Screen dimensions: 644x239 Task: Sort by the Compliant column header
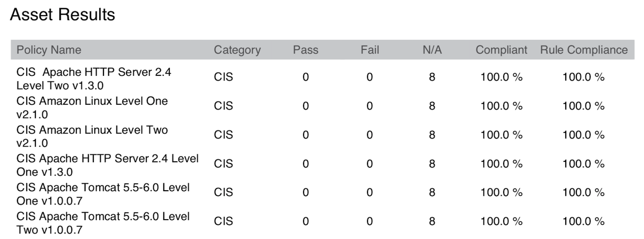[501, 50]
